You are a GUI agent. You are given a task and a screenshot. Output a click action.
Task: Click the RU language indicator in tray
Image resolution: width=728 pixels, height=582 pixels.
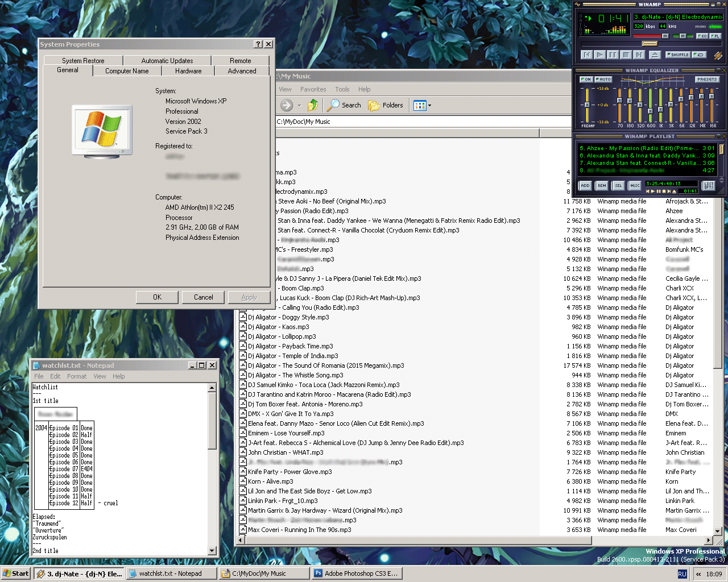tap(682, 574)
